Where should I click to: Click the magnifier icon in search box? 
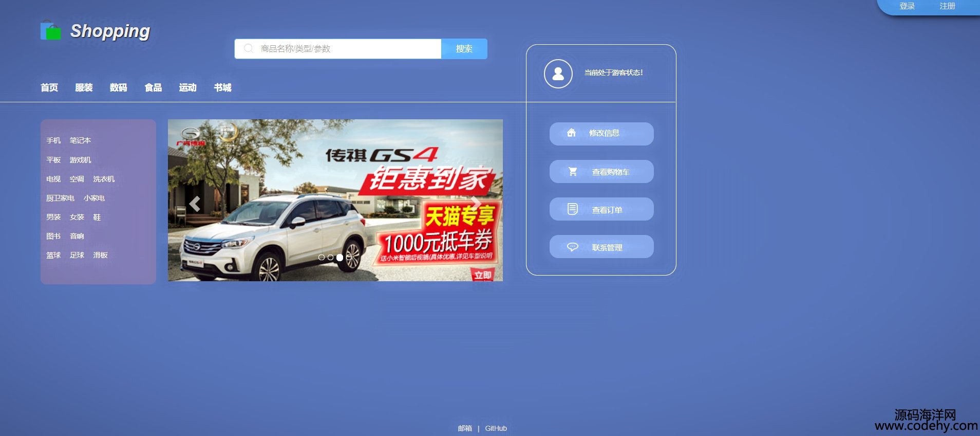pos(249,48)
